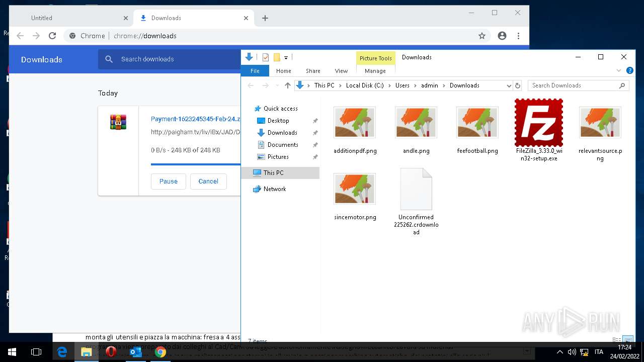Open the Manage tab under Picture Tools

tap(375, 71)
